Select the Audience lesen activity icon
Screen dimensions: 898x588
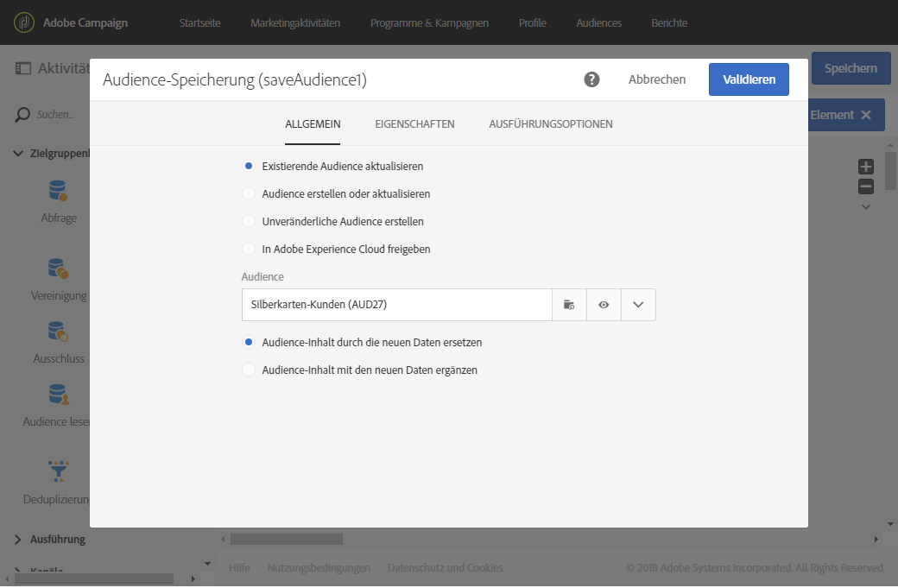[58, 395]
